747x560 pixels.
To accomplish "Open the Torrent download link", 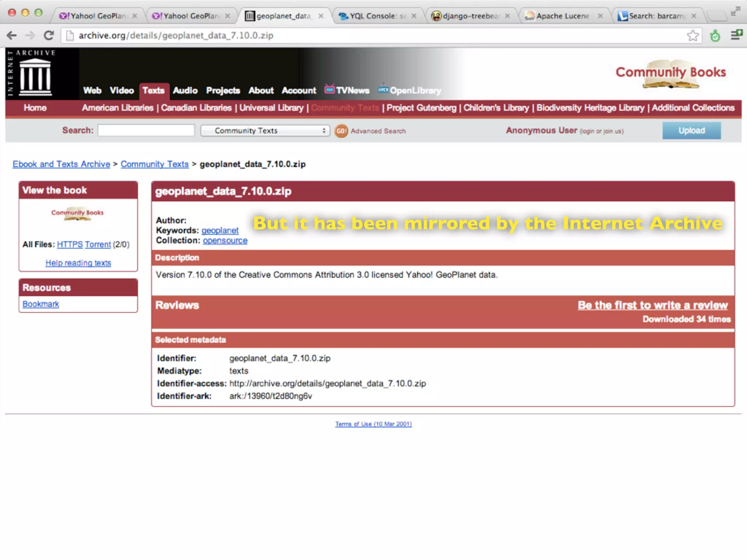I will tap(98, 244).
